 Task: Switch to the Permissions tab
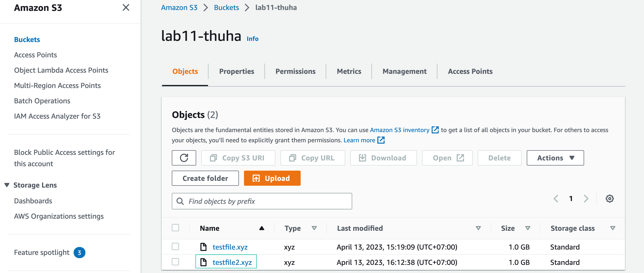click(295, 71)
